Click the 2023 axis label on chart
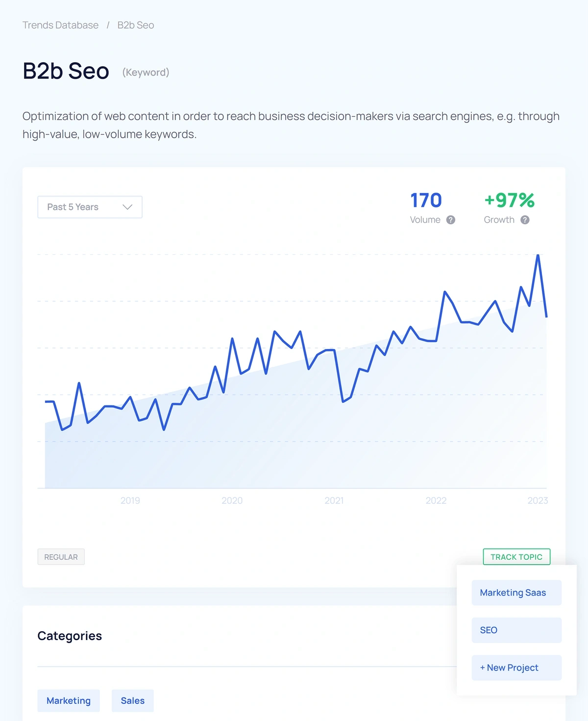The image size is (588, 721). coord(538,500)
